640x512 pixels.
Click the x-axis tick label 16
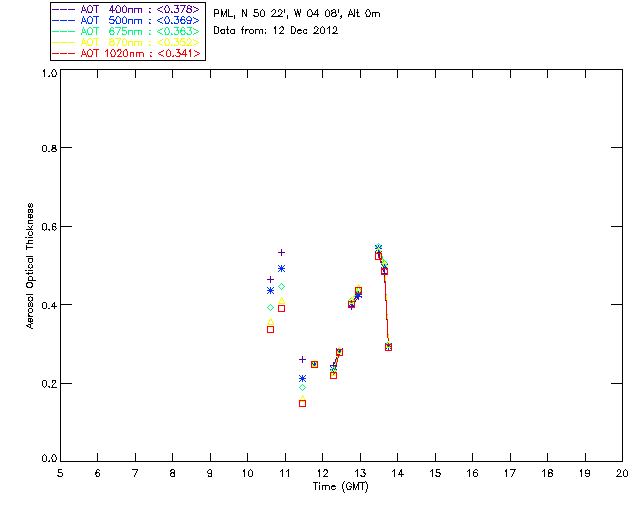click(x=473, y=473)
